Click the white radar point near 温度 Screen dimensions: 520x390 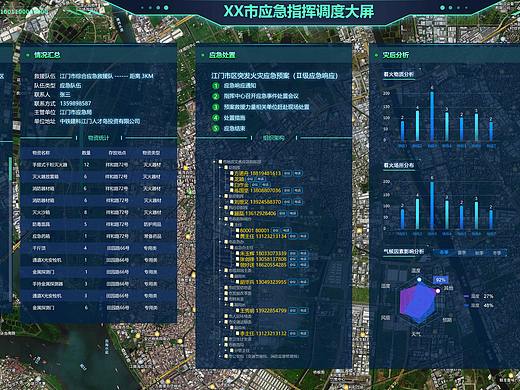419,279
